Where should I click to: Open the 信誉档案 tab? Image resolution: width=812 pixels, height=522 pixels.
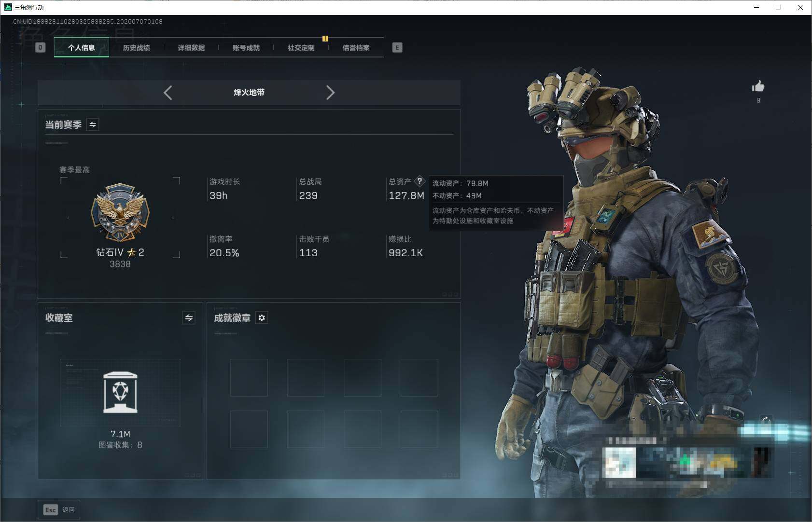click(x=356, y=48)
